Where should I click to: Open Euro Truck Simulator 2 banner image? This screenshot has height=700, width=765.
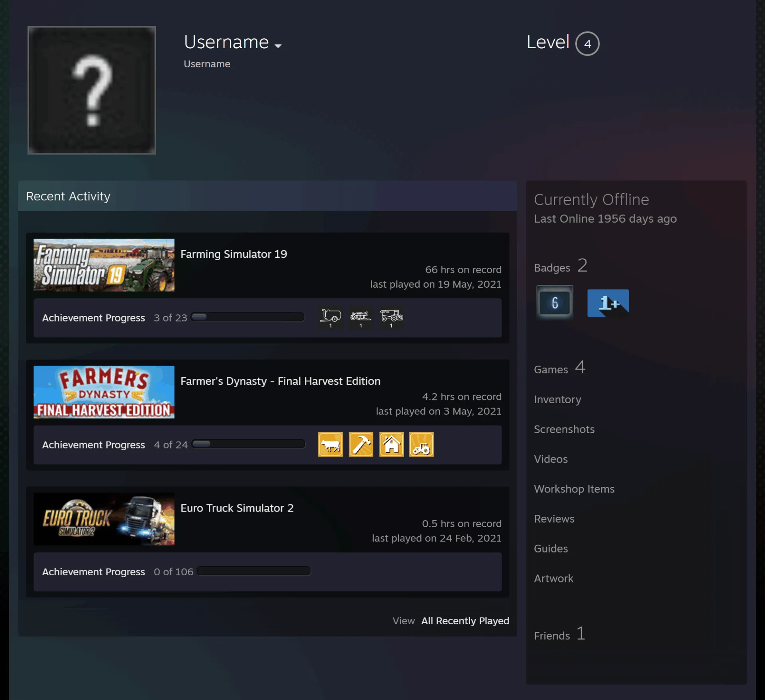pos(104,519)
